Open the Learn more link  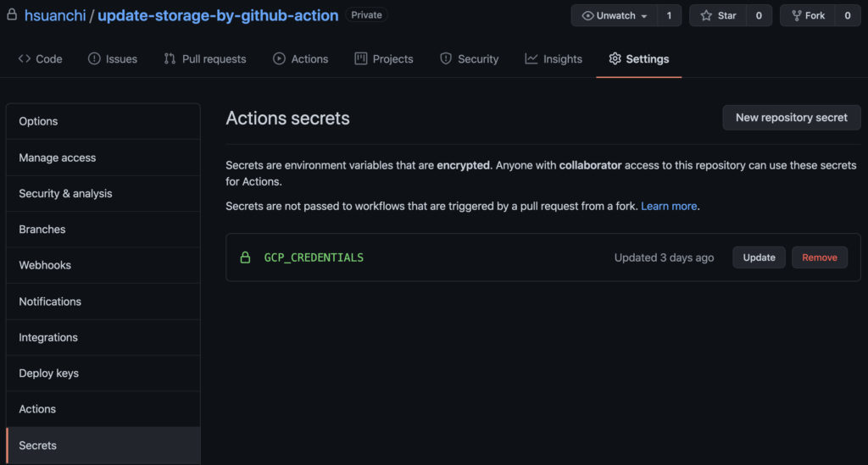point(669,206)
